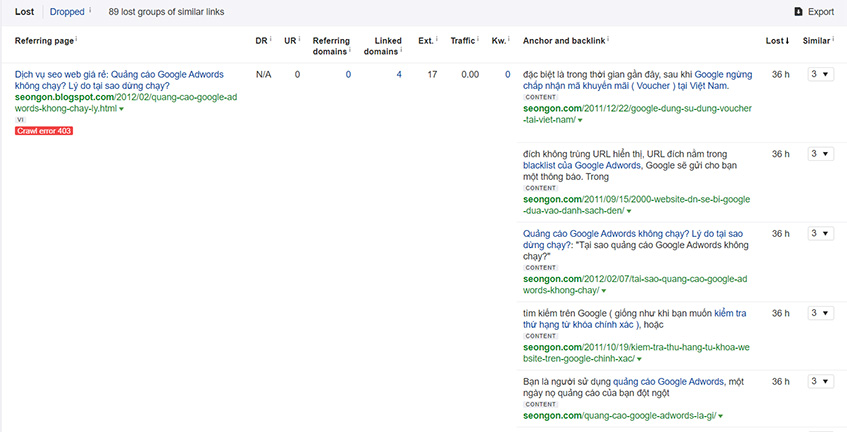Click the Kw. column header
This screenshot has width=847, height=432.
point(499,40)
